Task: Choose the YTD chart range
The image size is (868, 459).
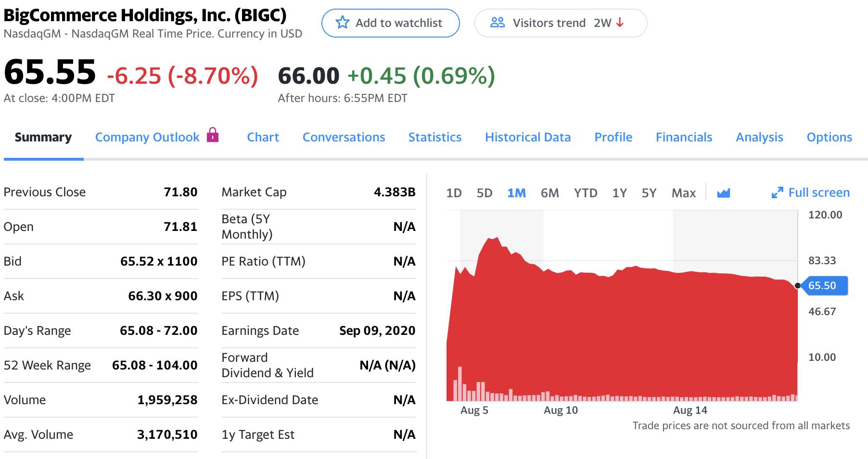Action: (x=586, y=193)
